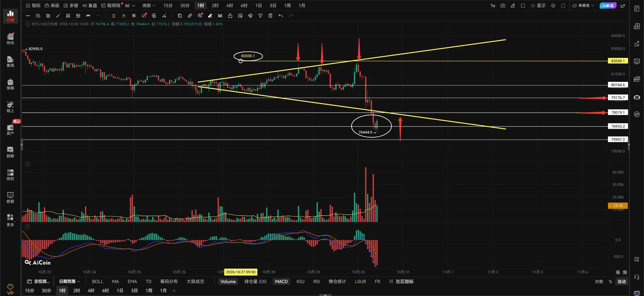This screenshot has width=644, height=296.
Task: Expand the 周期 period dropdown
Action: pos(149,6)
